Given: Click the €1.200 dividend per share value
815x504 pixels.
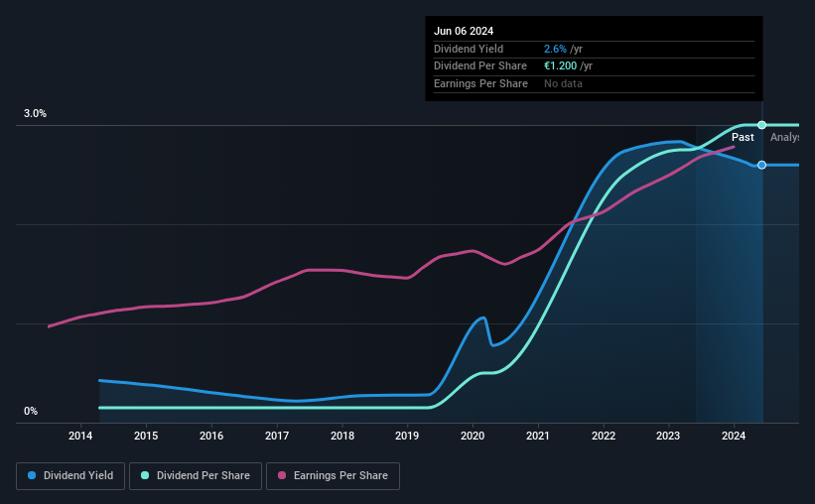Looking at the screenshot, I should click(x=560, y=66).
